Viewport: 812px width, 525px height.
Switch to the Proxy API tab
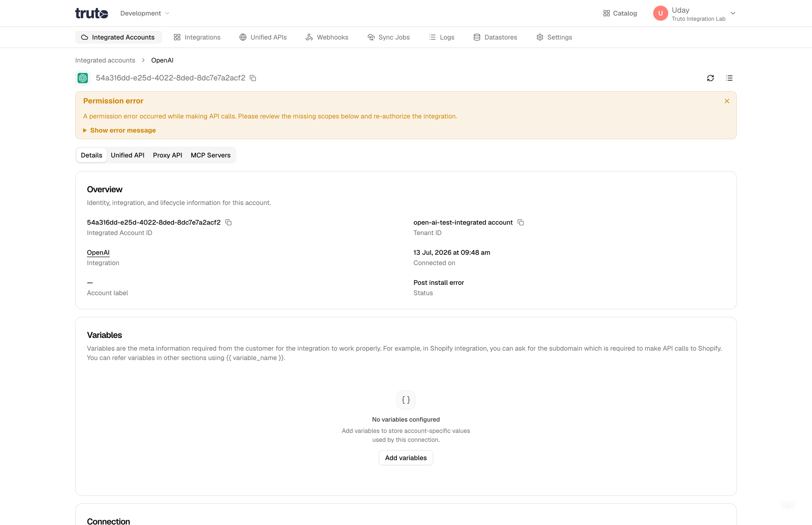coord(167,155)
